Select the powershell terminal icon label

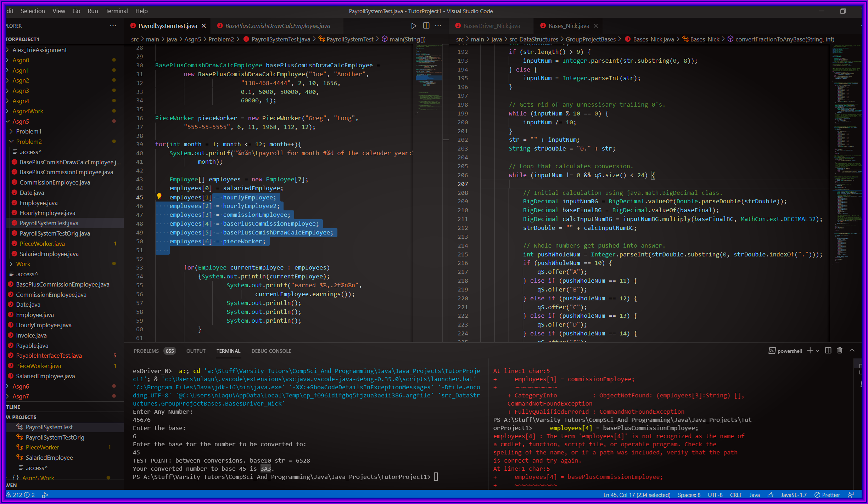click(x=785, y=351)
